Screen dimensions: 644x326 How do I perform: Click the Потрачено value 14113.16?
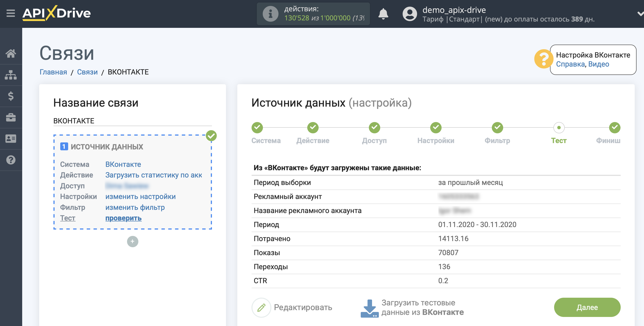tap(453, 238)
